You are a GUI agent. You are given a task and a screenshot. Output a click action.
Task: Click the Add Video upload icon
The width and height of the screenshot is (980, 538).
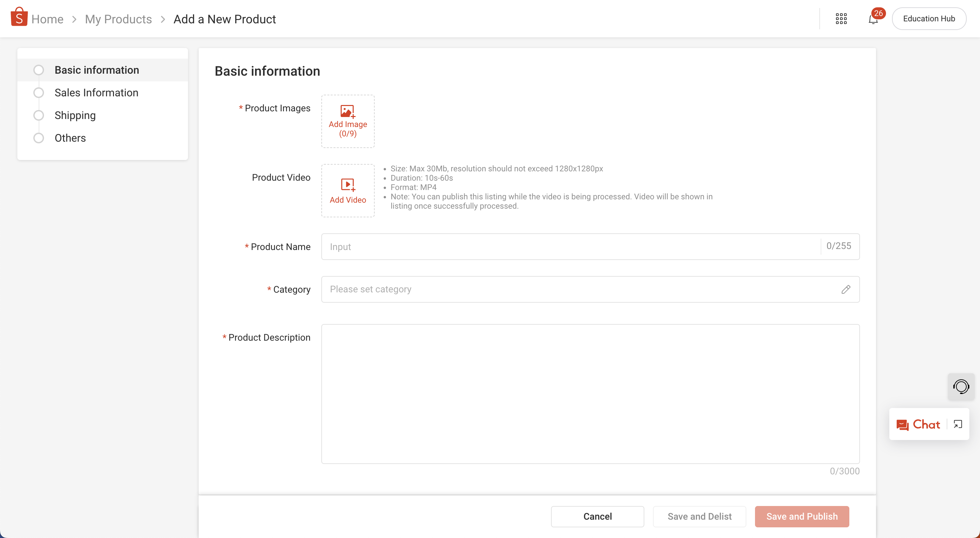pyautogui.click(x=347, y=185)
